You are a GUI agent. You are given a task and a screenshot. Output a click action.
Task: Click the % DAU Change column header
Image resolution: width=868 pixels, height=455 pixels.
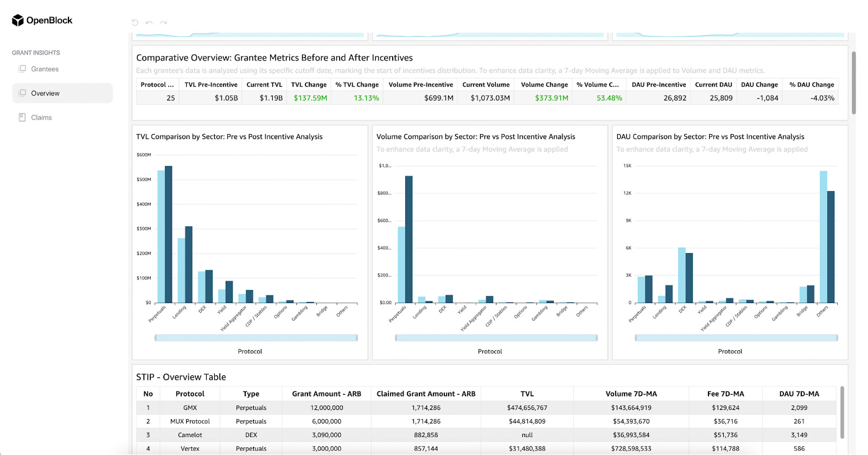coord(812,85)
